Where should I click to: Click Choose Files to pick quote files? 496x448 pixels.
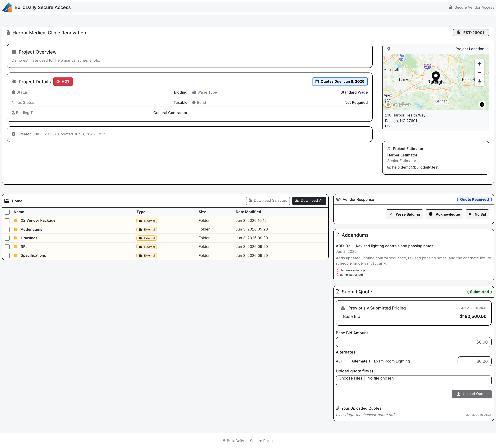coord(350,378)
